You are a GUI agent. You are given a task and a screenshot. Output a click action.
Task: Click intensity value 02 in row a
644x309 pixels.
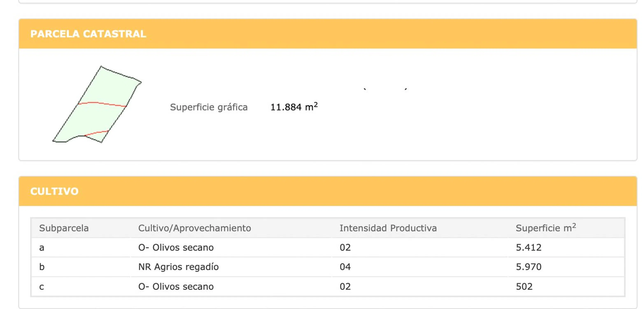point(345,248)
